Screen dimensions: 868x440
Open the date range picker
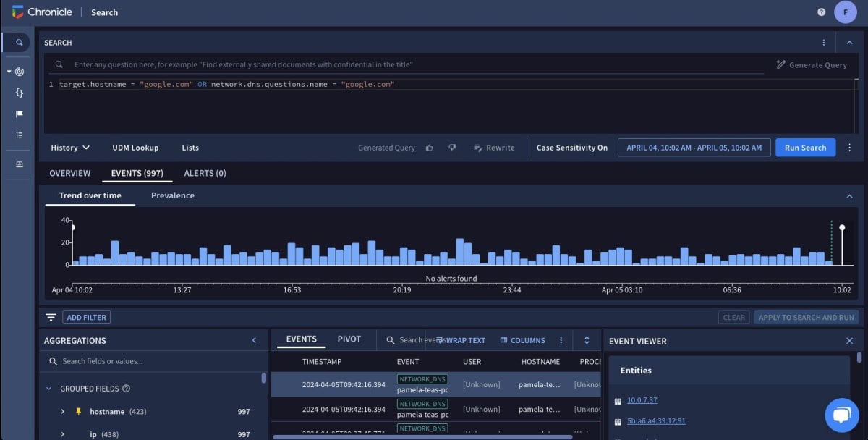pyautogui.click(x=694, y=148)
